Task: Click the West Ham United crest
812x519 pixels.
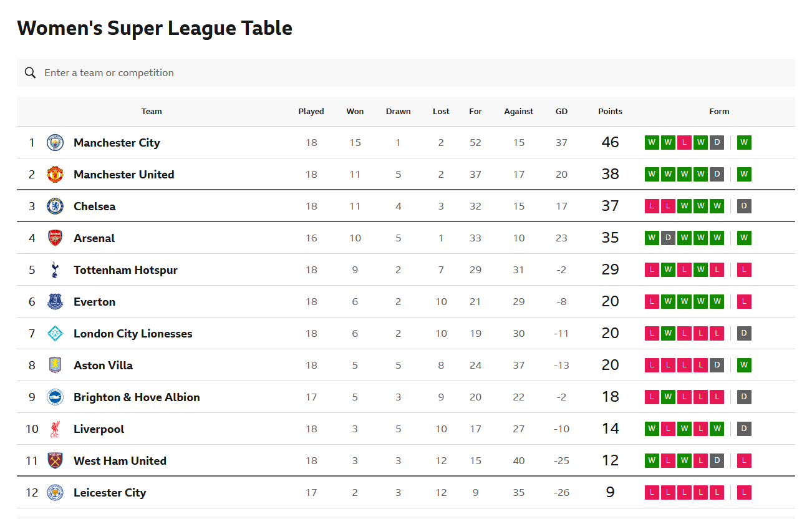Action: [x=56, y=461]
